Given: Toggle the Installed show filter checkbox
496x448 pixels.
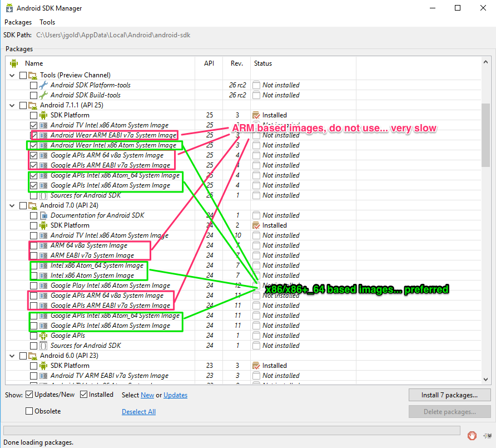Looking at the screenshot, I should [x=83, y=395].
